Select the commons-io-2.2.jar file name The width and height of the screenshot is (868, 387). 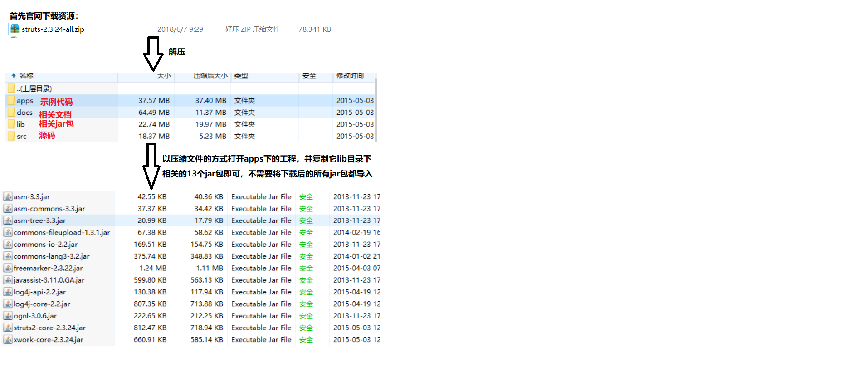[45, 244]
